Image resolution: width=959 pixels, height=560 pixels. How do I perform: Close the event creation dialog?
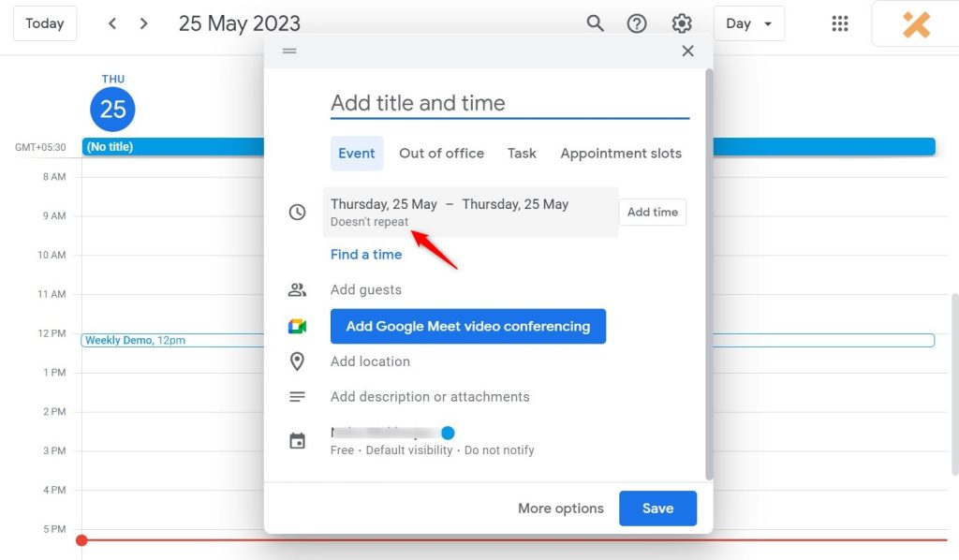click(x=687, y=51)
